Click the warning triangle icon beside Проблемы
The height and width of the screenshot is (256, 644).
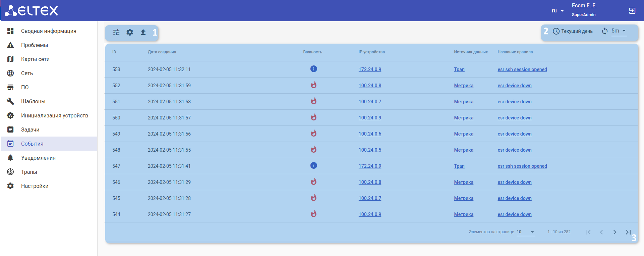point(10,45)
